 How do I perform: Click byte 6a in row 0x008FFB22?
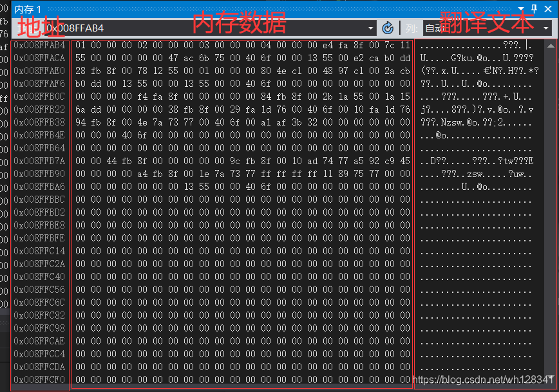click(x=81, y=109)
